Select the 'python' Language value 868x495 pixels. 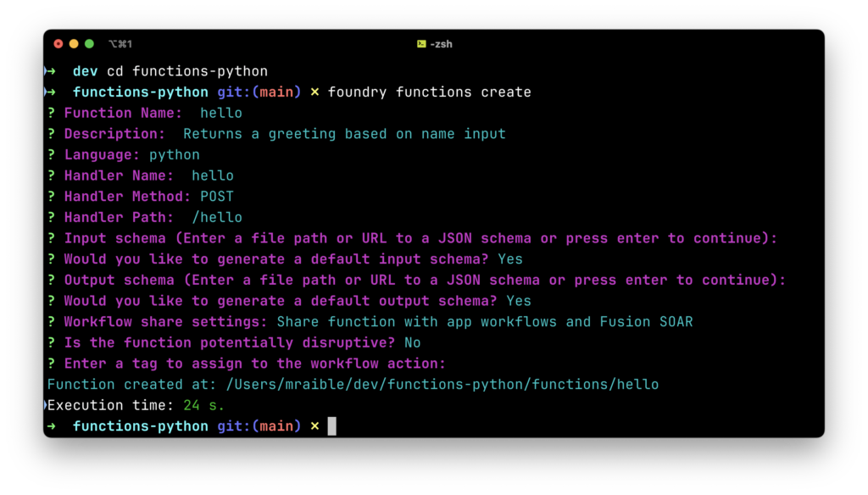point(175,155)
